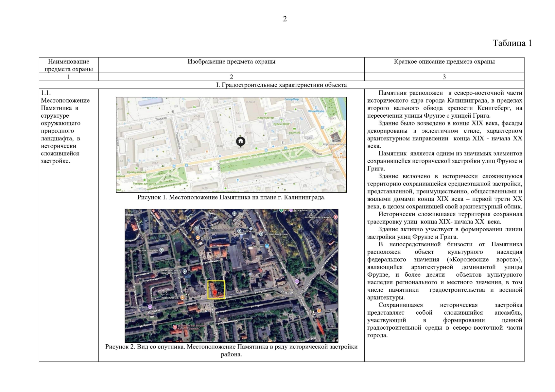Click the 'Рисунок 2. Вид со спутника' caption
The image size is (555, 392).
(231, 350)
